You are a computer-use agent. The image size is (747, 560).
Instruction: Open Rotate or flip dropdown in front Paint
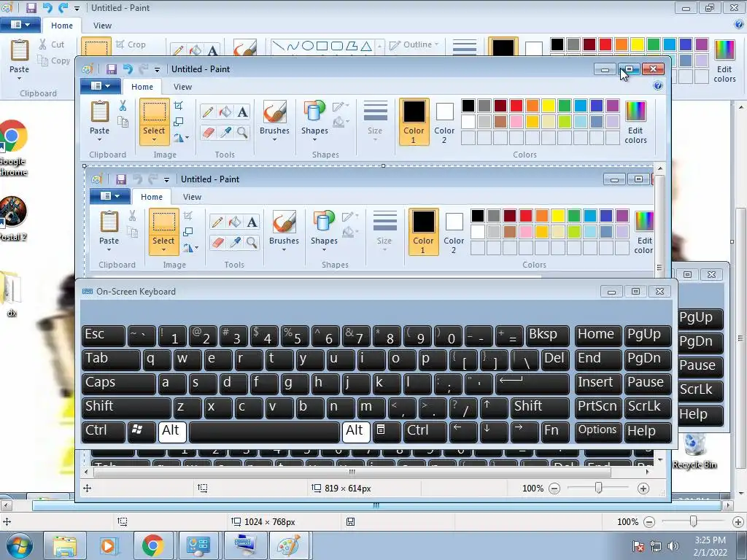pos(181,138)
